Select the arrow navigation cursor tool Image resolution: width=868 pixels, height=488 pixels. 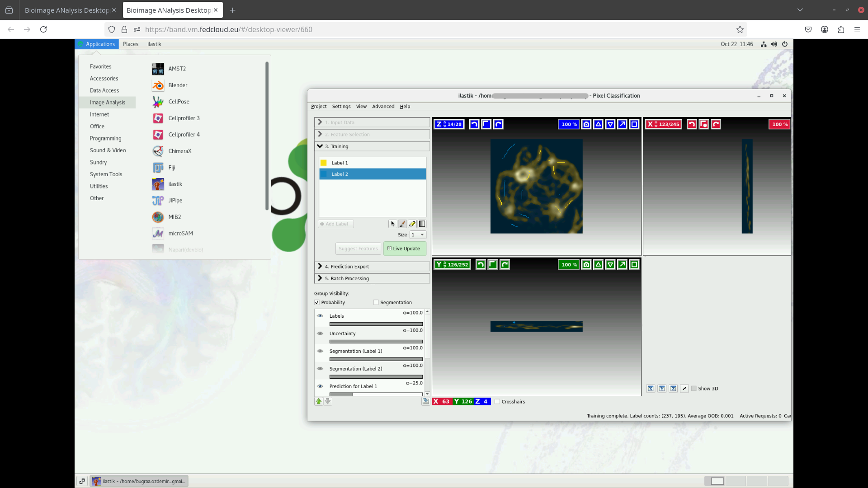pos(392,224)
